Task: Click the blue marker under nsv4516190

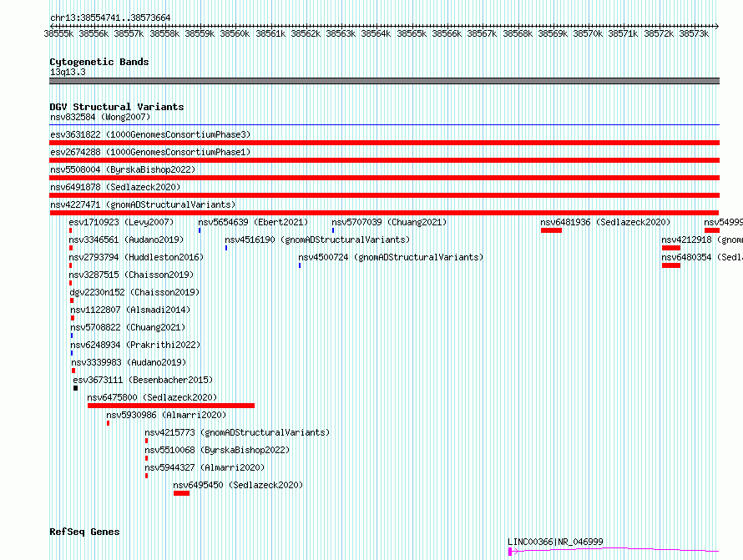Action: [x=226, y=248]
